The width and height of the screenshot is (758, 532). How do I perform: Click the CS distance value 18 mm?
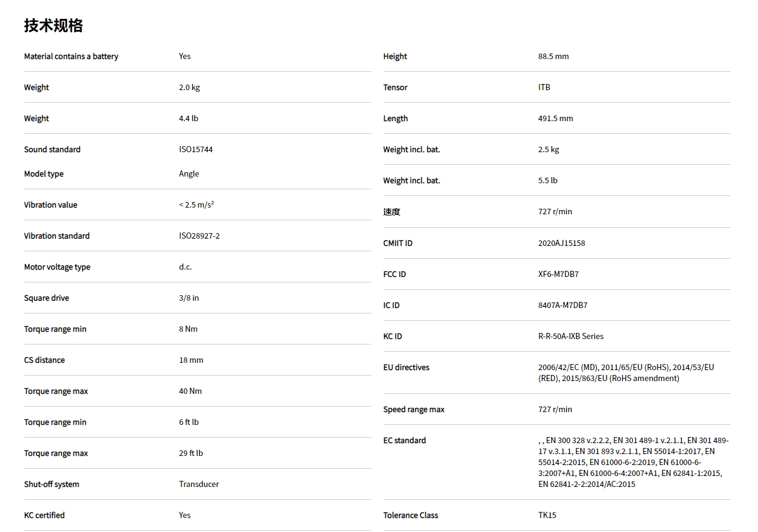pyautogui.click(x=191, y=360)
